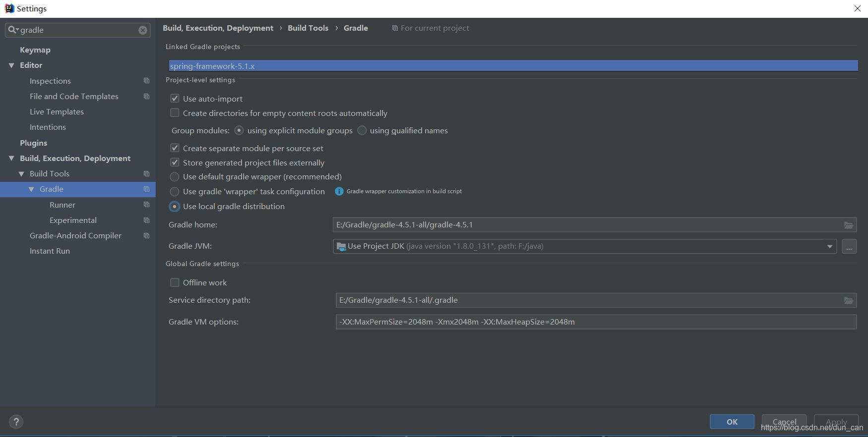This screenshot has height=437, width=868.
Task: Select Use local gradle distribution radio
Action: 175,207
